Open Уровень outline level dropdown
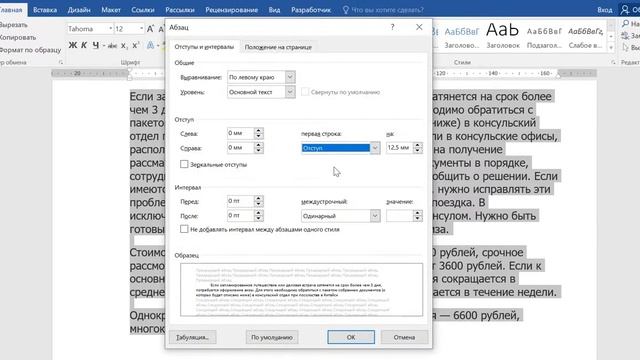This screenshot has height=360, width=640. point(290,92)
